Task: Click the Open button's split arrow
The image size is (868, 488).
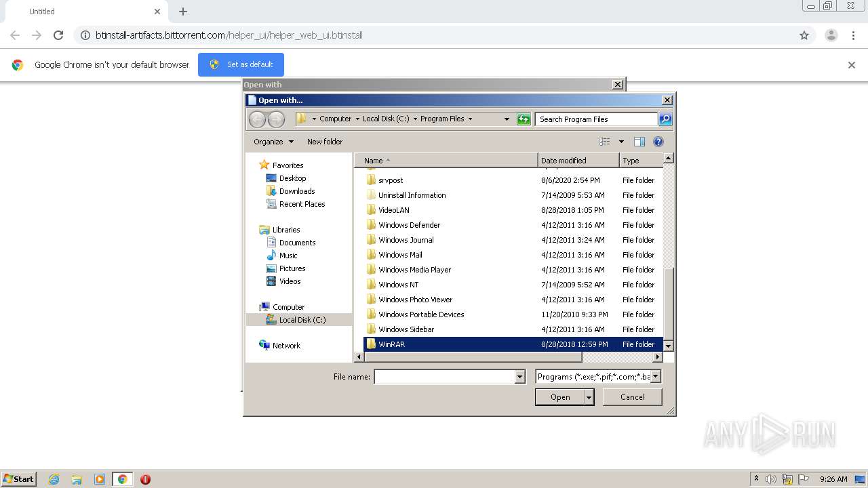Action: click(589, 397)
